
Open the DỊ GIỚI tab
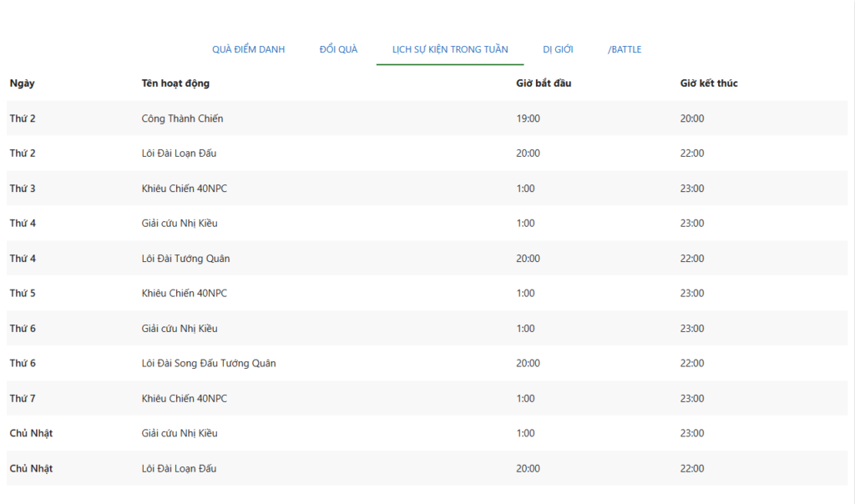pyautogui.click(x=558, y=50)
